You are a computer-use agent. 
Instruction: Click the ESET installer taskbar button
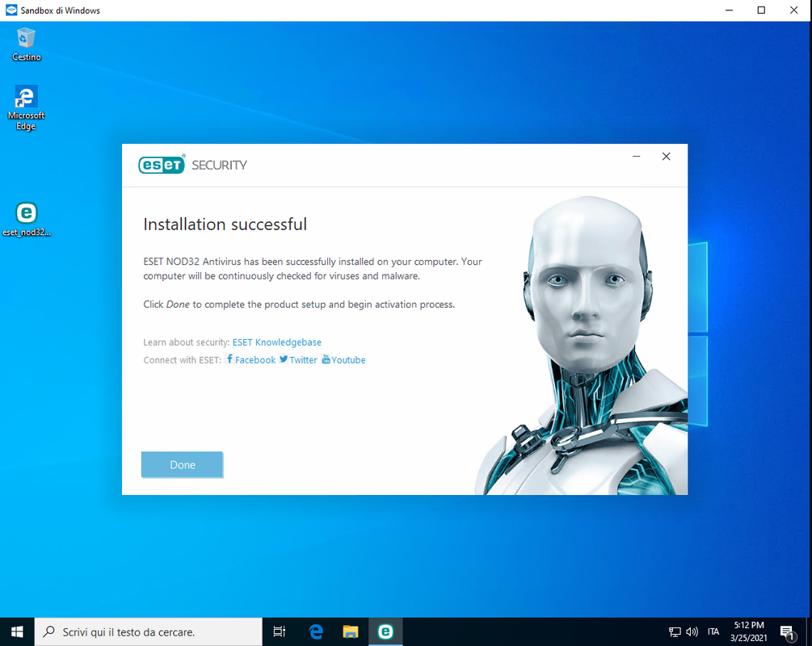pyautogui.click(x=385, y=631)
